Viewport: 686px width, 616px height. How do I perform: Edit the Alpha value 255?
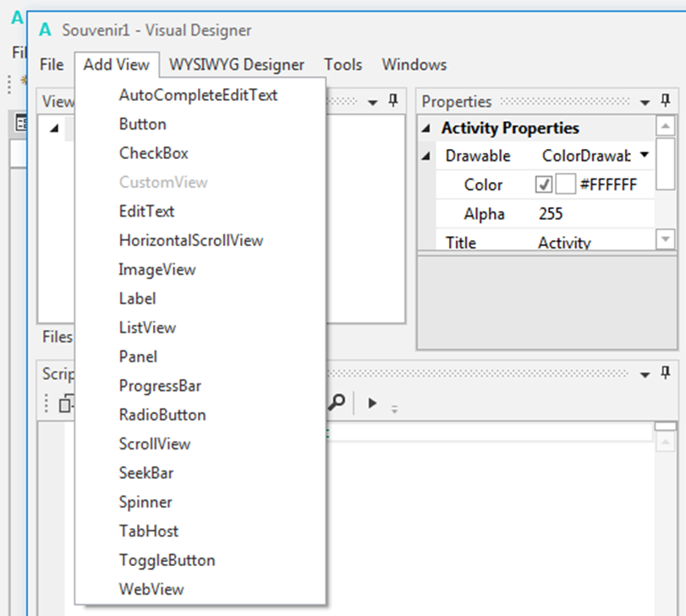(x=551, y=214)
